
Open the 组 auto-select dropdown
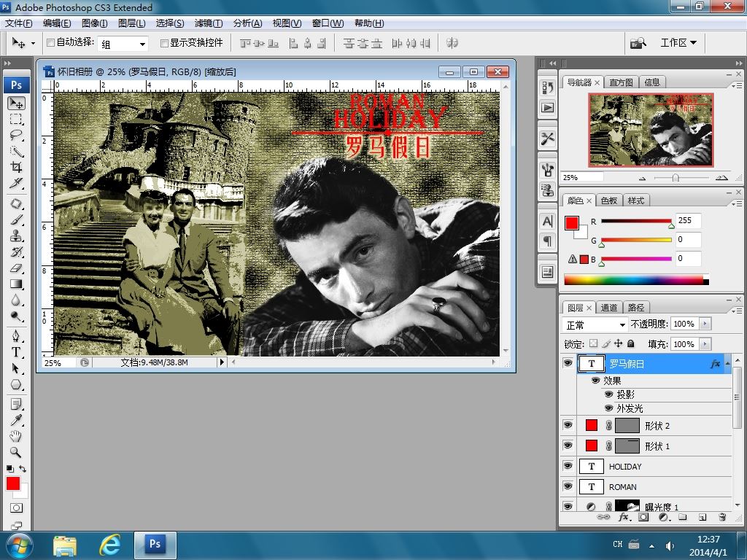123,44
